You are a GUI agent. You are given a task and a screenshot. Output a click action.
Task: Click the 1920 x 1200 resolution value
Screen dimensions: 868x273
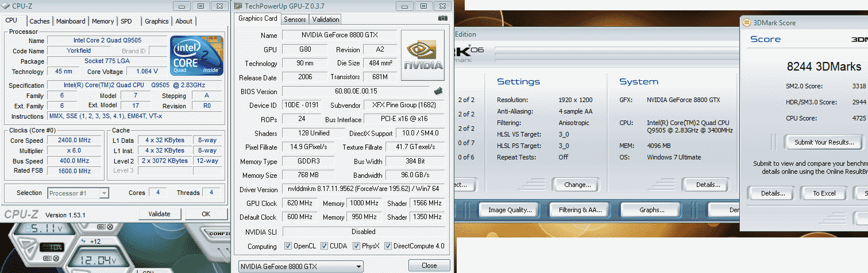[x=576, y=100]
